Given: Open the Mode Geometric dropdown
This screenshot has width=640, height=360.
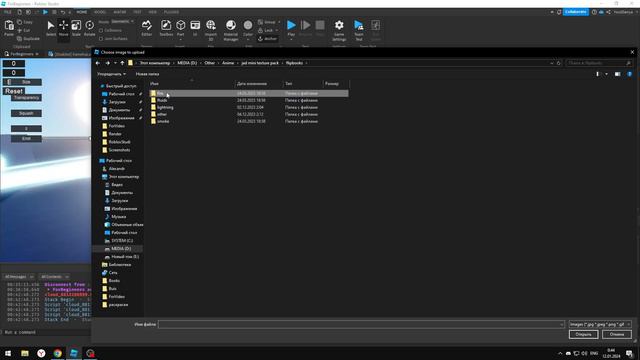Looking at the screenshot, I should pyautogui.click(x=122, y=22).
